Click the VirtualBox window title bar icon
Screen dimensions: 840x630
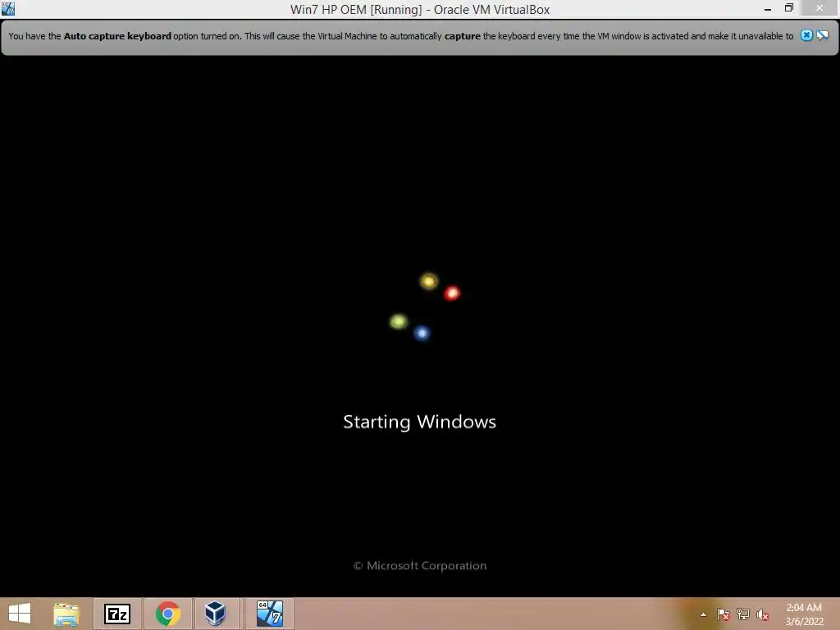(x=8, y=8)
